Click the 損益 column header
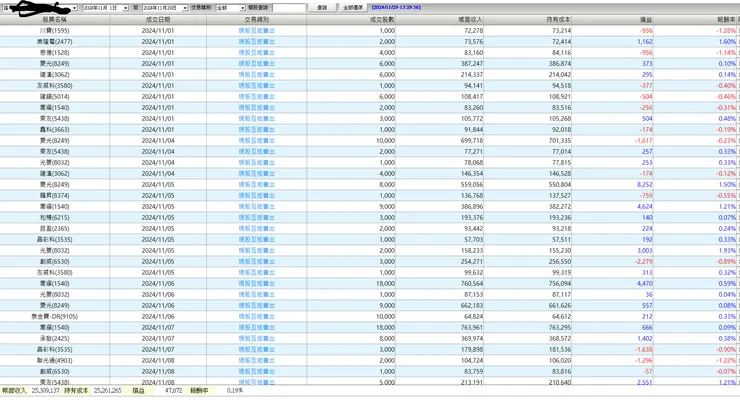The image size is (740, 400). (613, 20)
